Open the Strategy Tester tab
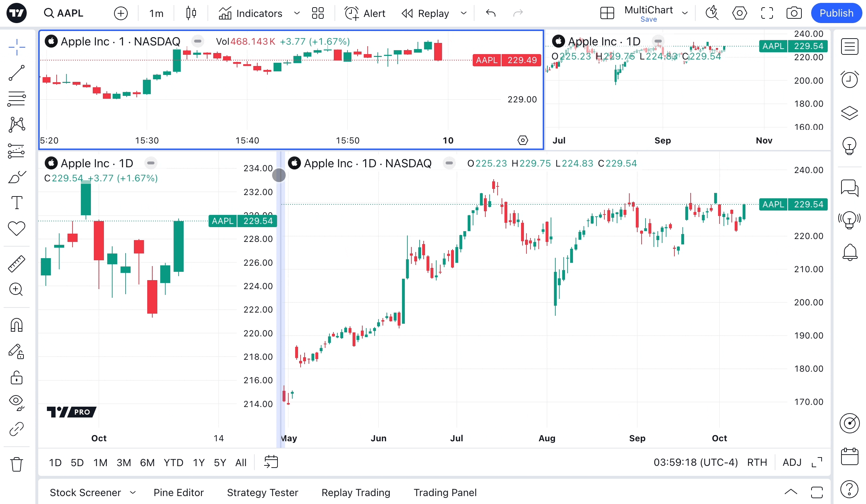 pos(262,492)
